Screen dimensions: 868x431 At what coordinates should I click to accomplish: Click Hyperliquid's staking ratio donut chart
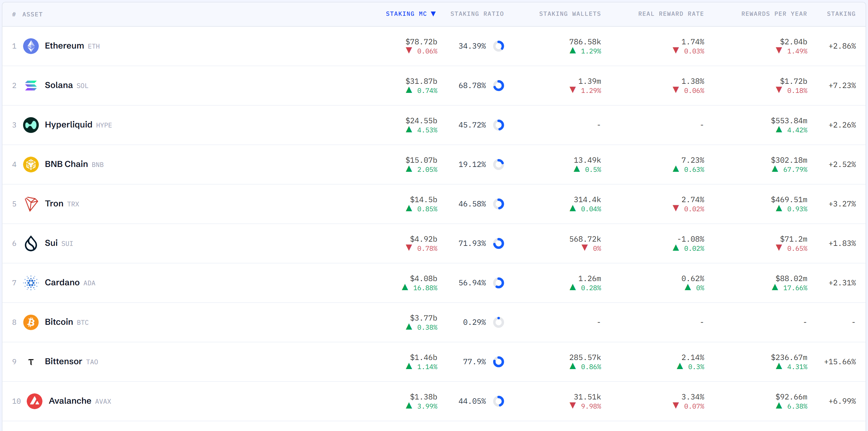tap(498, 125)
